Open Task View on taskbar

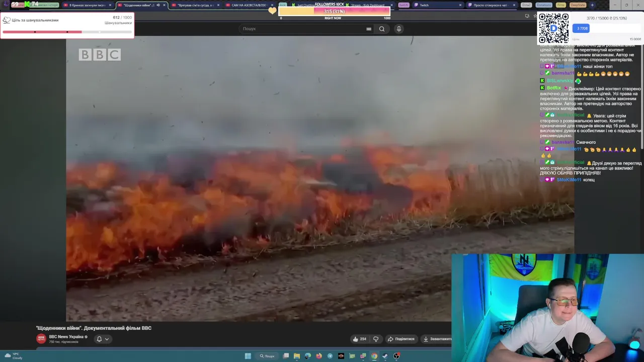coord(286,356)
